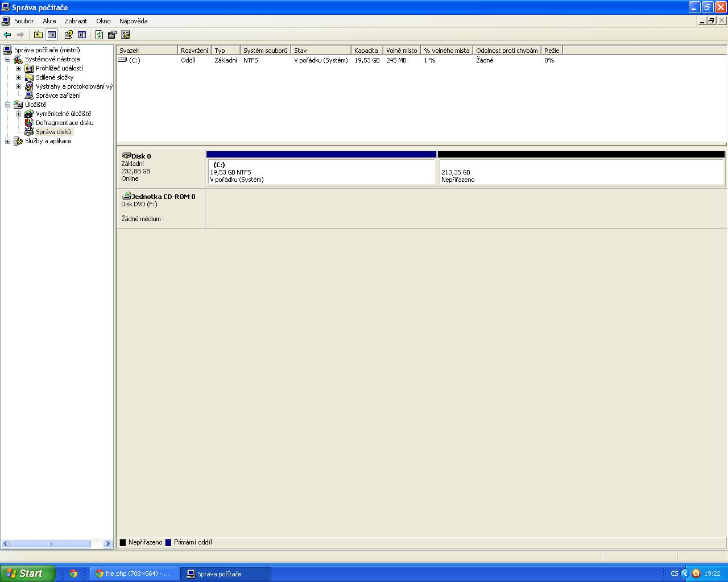Click the Disk 0 drive icon

pyautogui.click(x=126, y=156)
